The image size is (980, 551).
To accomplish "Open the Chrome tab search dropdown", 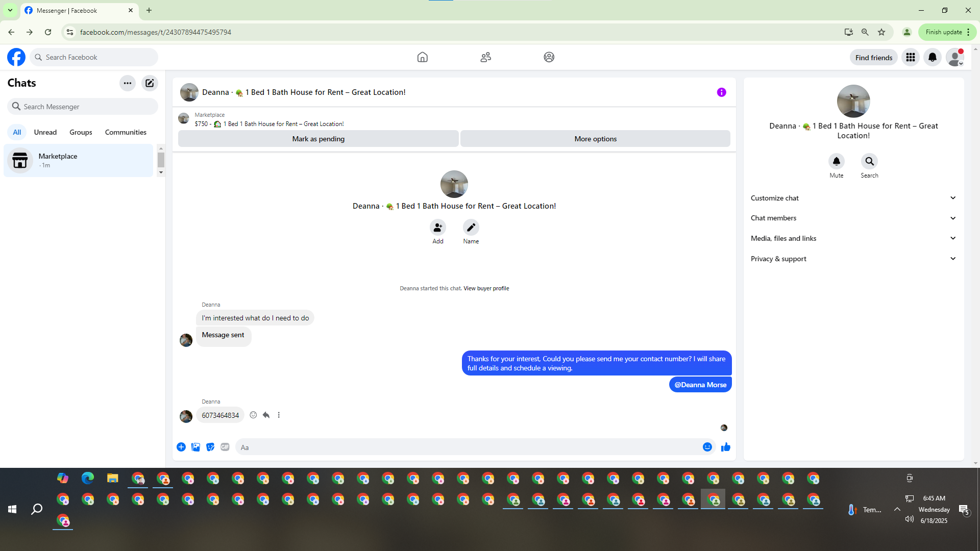I will pyautogui.click(x=10, y=10).
